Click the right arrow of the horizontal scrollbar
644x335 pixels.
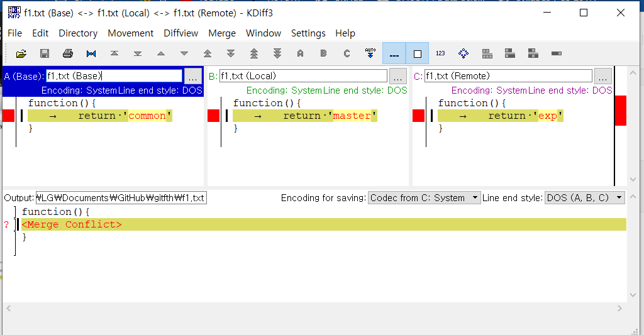click(619, 308)
